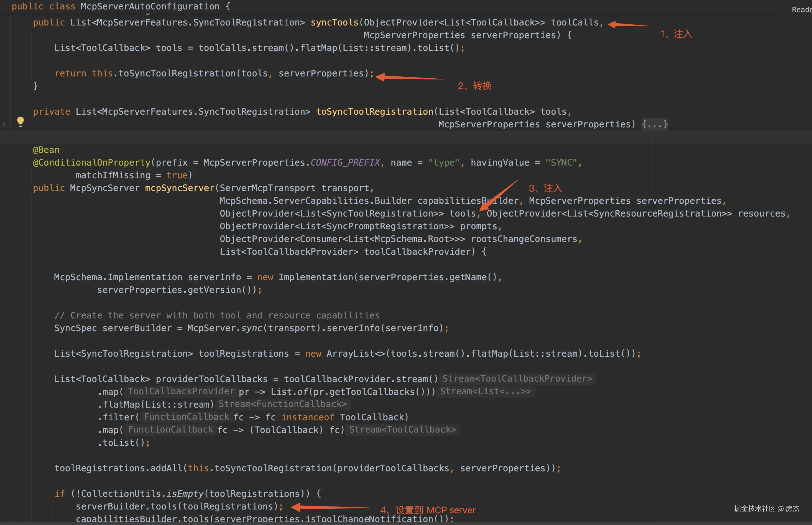This screenshot has height=525, width=812.
Task: Click the CONFIG_PREFIX constant reference
Action: click(345, 163)
